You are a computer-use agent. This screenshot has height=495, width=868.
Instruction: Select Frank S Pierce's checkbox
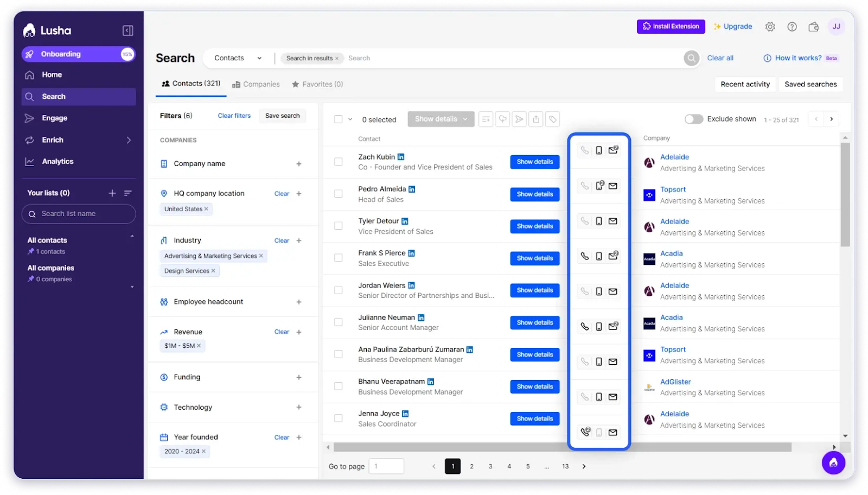[x=339, y=258]
